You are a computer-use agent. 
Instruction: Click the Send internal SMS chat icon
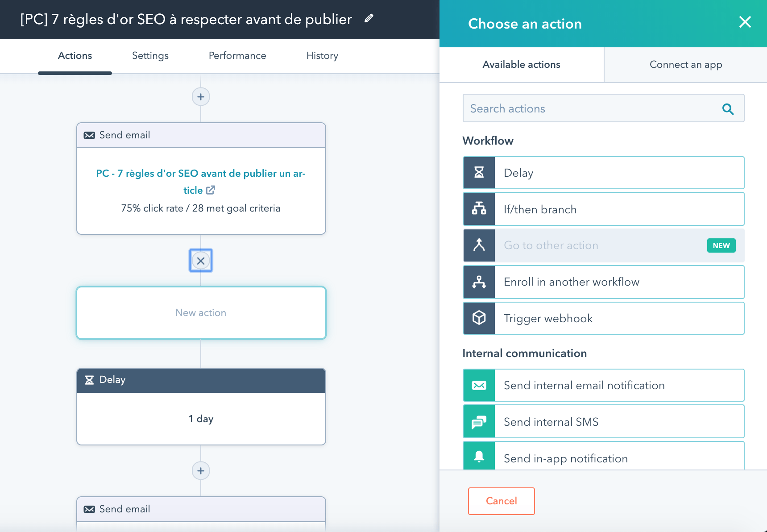pos(479,422)
